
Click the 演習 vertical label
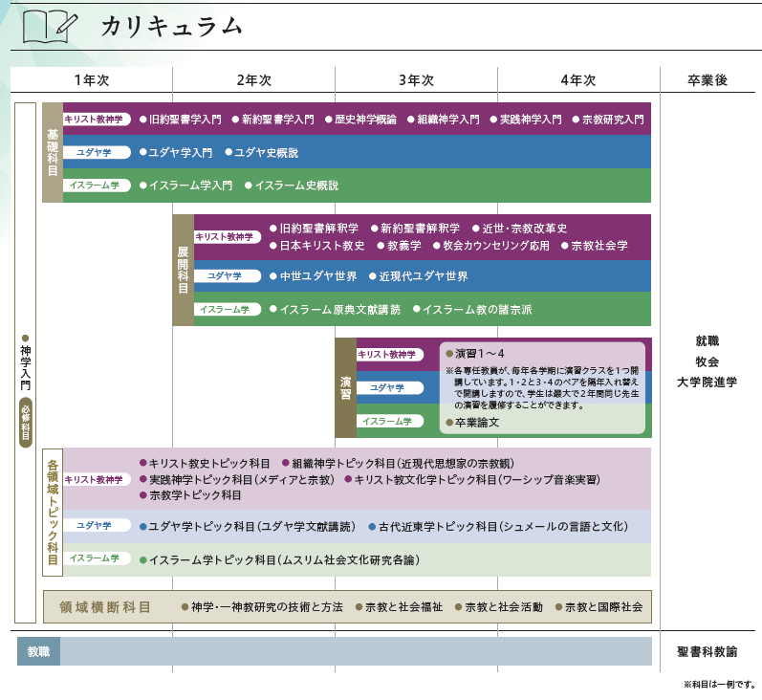(345, 388)
